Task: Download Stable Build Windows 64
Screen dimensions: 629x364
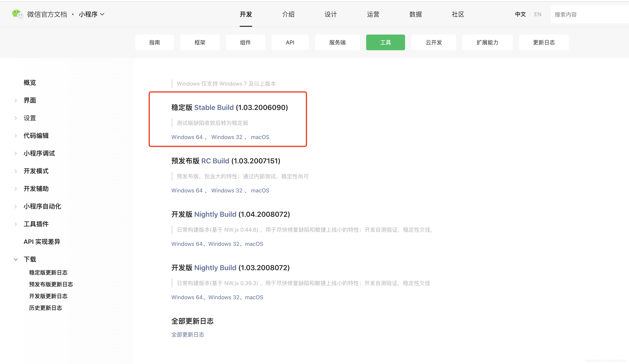Action: point(187,137)
